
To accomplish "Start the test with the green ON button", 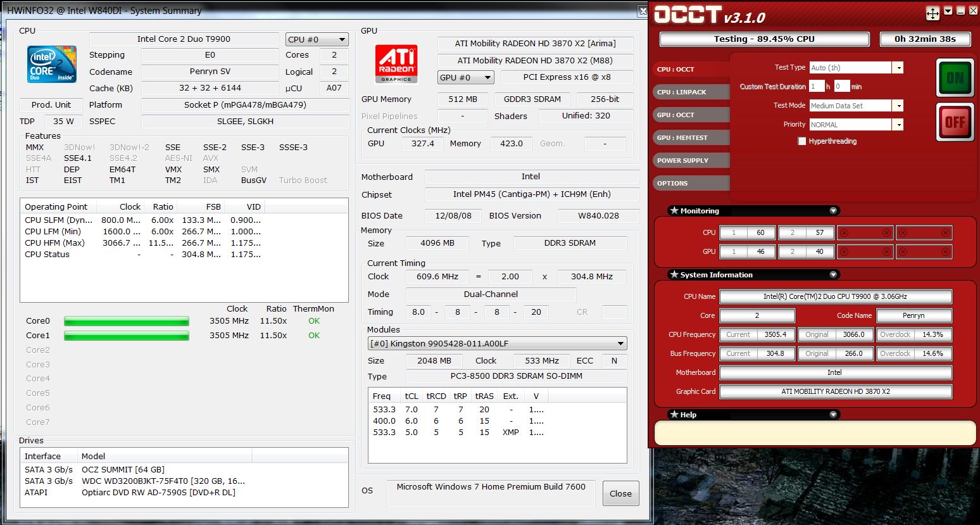I will tap(955, 77).
